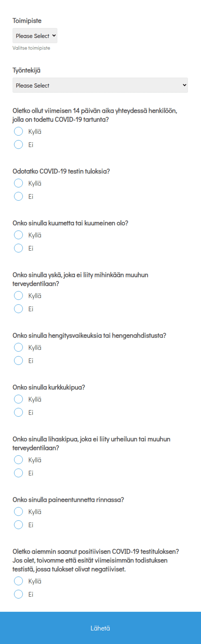Select Ei for COVID-19 contact question
201x644 pixels.
click(x=18, y=145)
